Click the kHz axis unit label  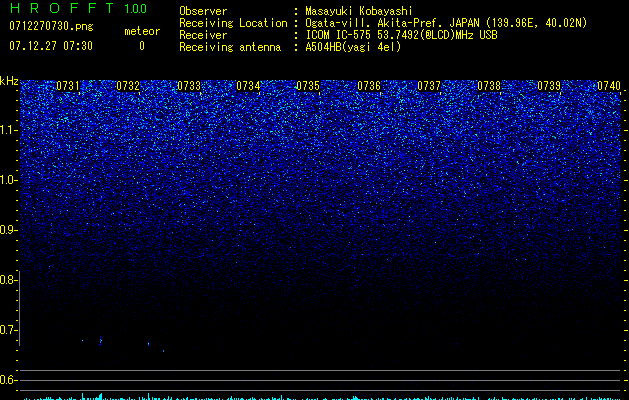coord(9,81)
